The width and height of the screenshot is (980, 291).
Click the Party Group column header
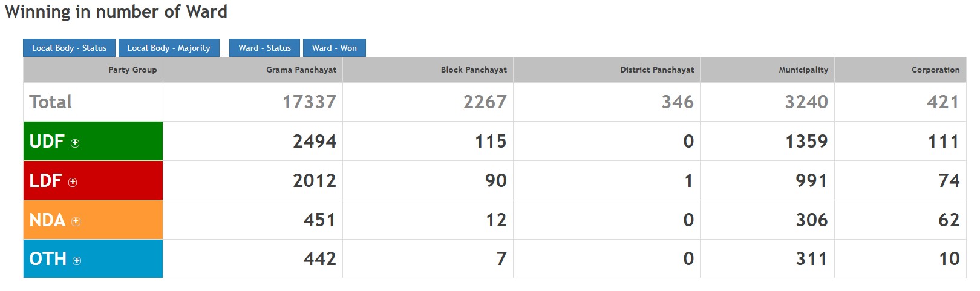tap(132, 70)
